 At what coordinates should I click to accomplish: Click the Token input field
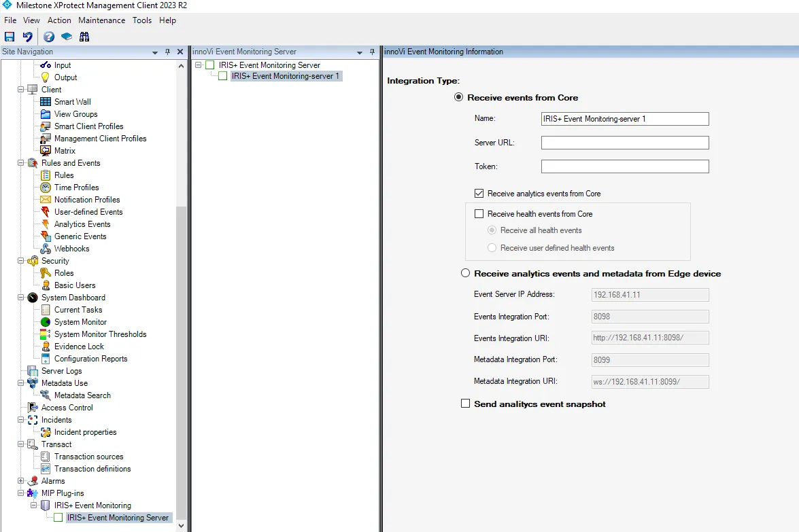pyautogui.click(x=625, y=166)
